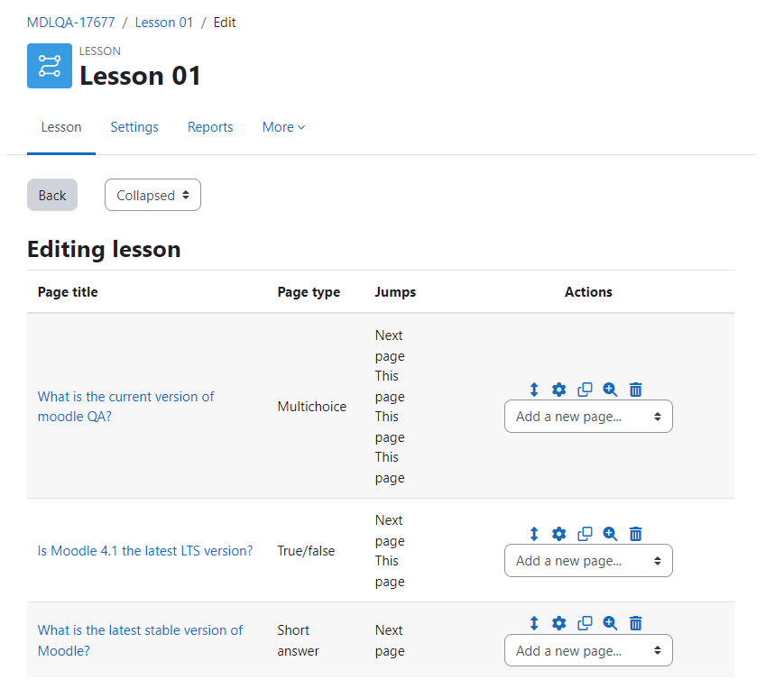This screenshot has height=698, width=784.
Task: Duplicate the True/false page
Action: click(585, 534)
